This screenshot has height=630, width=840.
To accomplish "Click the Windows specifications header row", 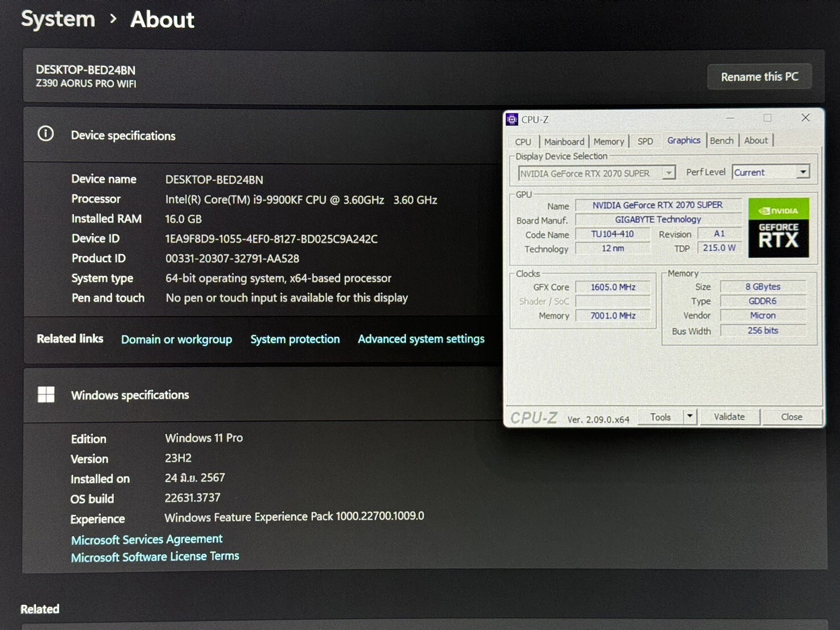I will (x=263, y=395).
